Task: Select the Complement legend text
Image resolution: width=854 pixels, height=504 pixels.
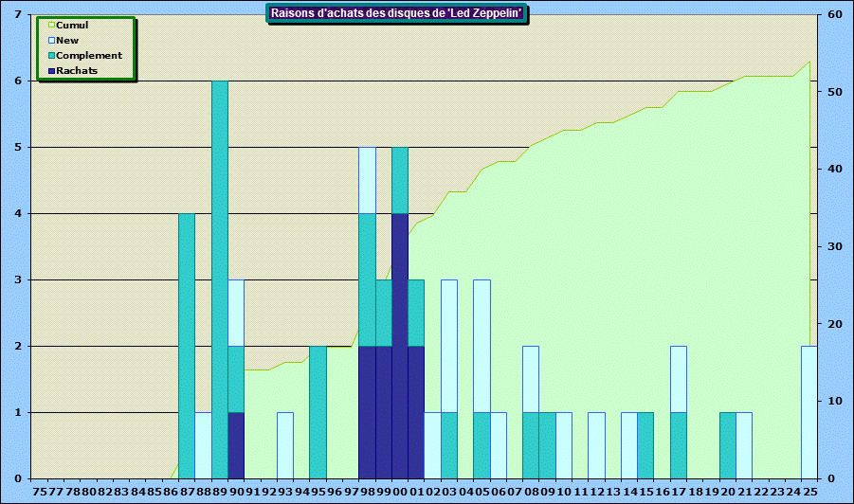Action: click(88, 56)
